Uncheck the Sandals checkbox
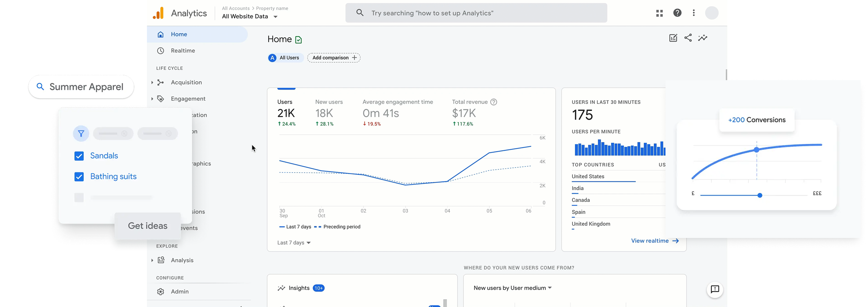The width and height of the screenshot is (868, 307). (x=79, y=156)
